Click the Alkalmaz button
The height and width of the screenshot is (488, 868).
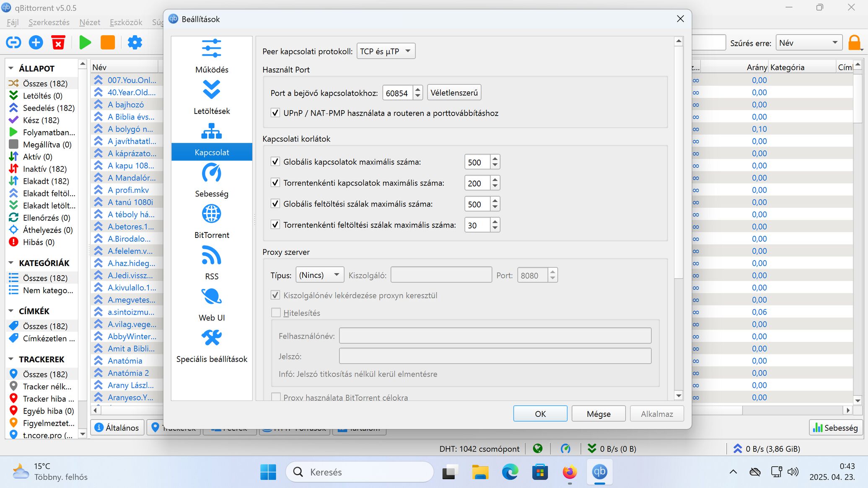pos(657,414)
